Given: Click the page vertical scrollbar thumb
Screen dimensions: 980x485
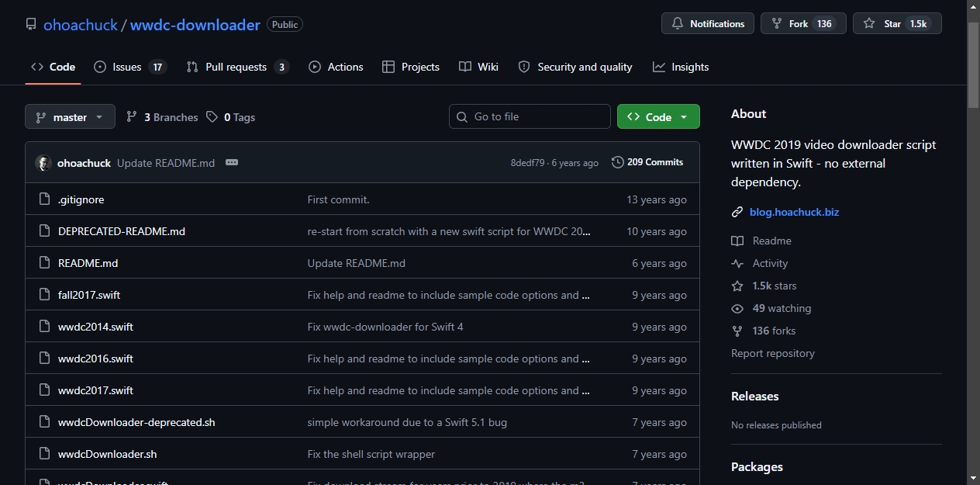Looking at the screenshot, I should point(973,66).
